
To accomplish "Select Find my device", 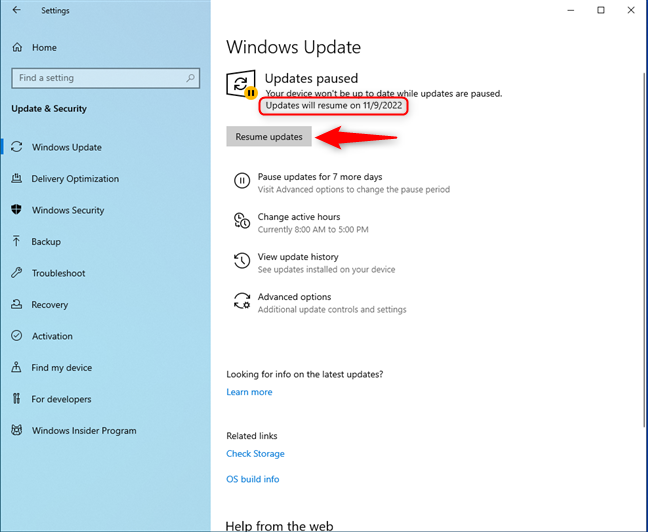I will point(62,367).
